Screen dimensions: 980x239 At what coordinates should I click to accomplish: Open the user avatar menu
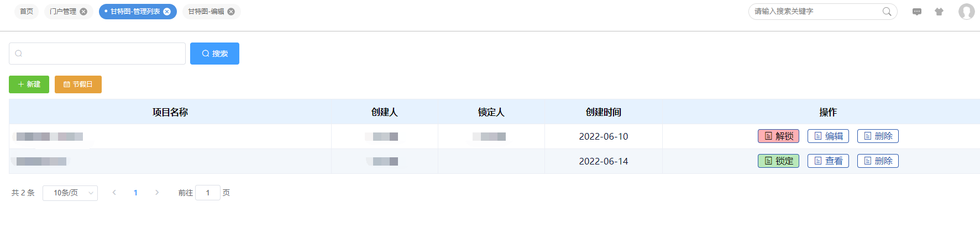coord(966,12)
